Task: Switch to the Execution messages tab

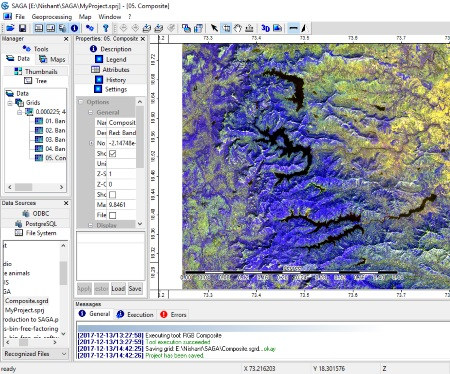Action: click(x=135, y=314)
